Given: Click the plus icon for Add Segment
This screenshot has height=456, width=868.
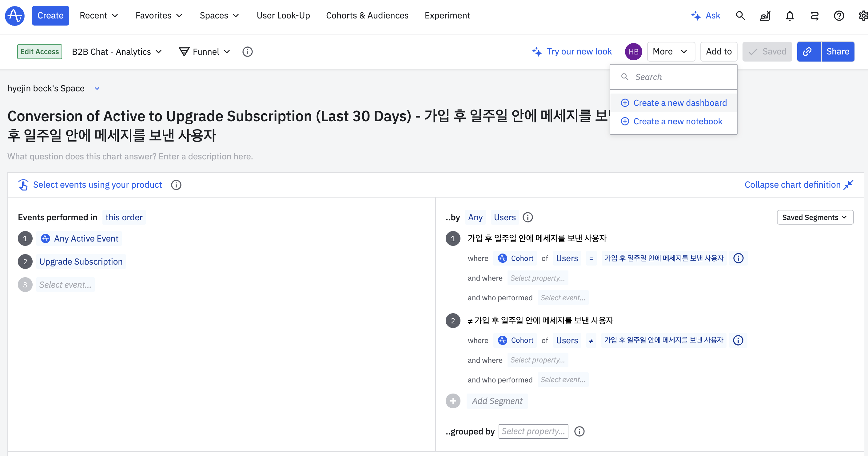Looking at the screenshot, I should [x=453, y=401].
